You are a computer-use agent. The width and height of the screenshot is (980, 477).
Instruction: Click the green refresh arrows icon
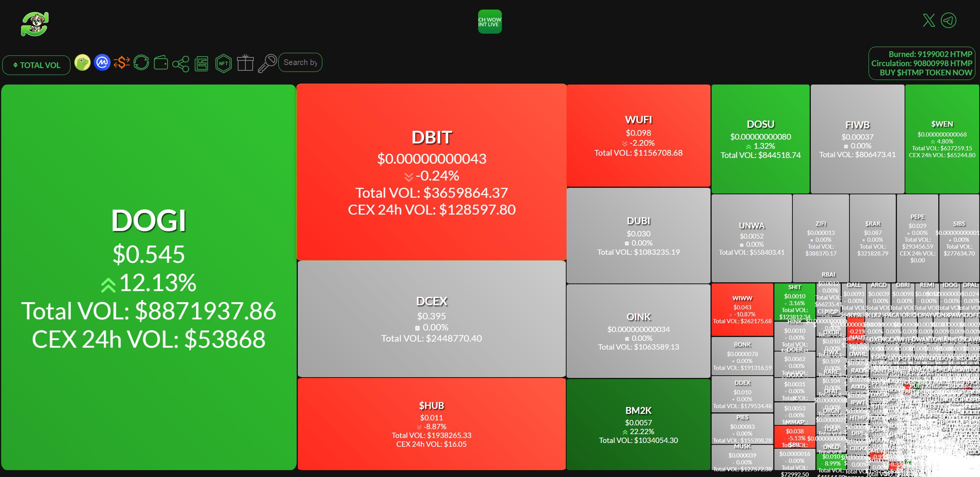pyautogui.click(x=141, y=63)
